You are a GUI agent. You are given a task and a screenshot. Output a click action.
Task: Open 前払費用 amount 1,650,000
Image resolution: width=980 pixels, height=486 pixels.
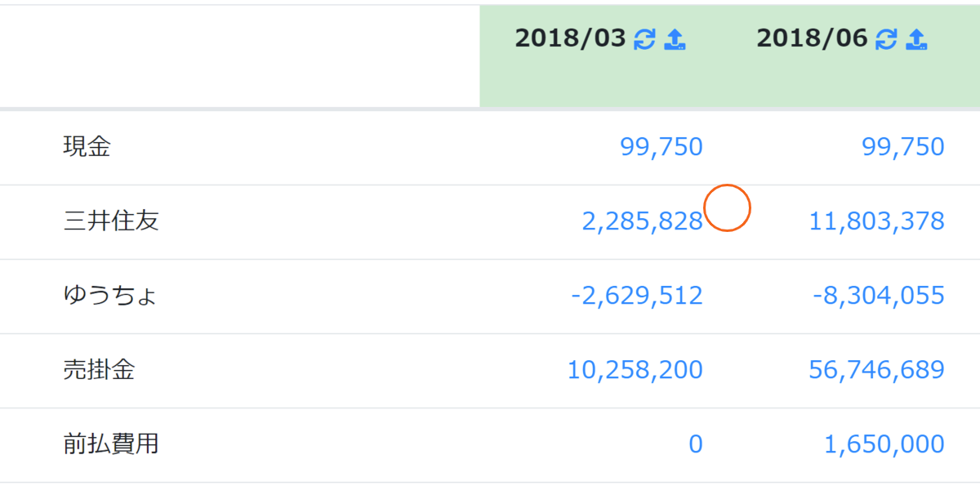884,444
